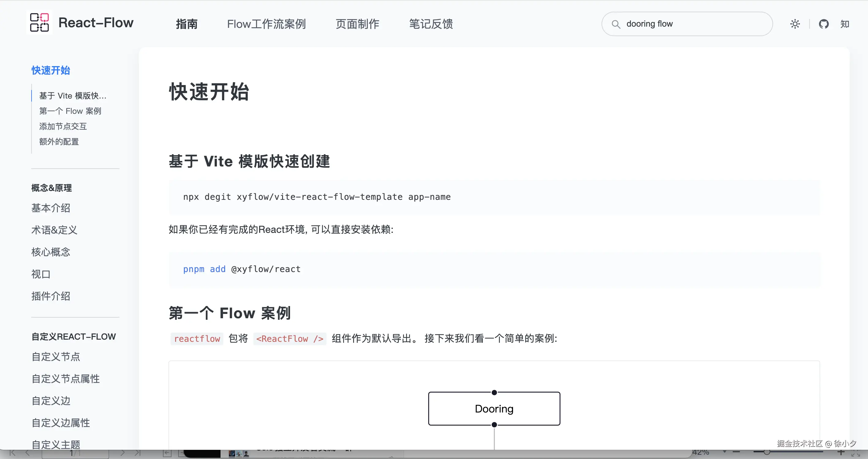Jump to 添加节点交互 section

[x=63, y=126]
